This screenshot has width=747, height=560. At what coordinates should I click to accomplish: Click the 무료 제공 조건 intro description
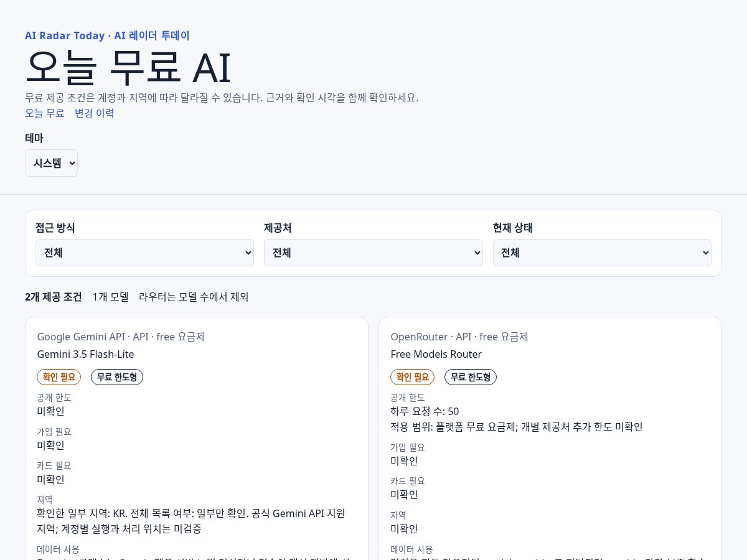pyautogui.click(x=222, y=98)
